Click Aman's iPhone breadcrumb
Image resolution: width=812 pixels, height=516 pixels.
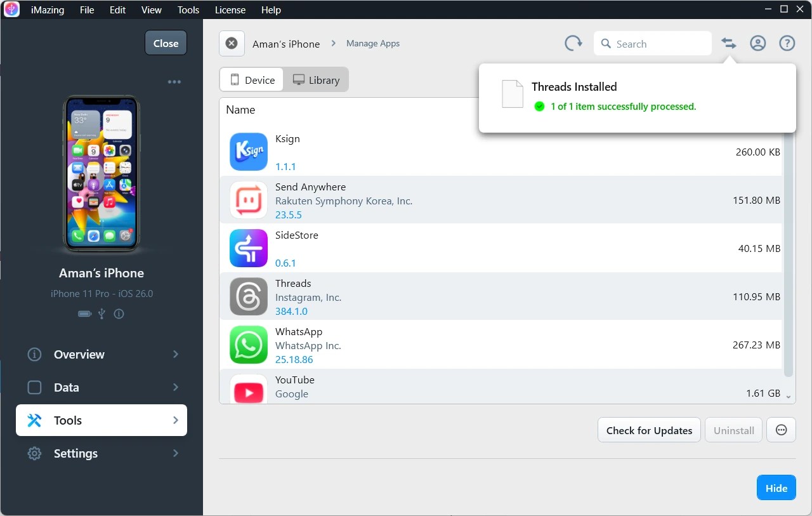click(286, 44)
